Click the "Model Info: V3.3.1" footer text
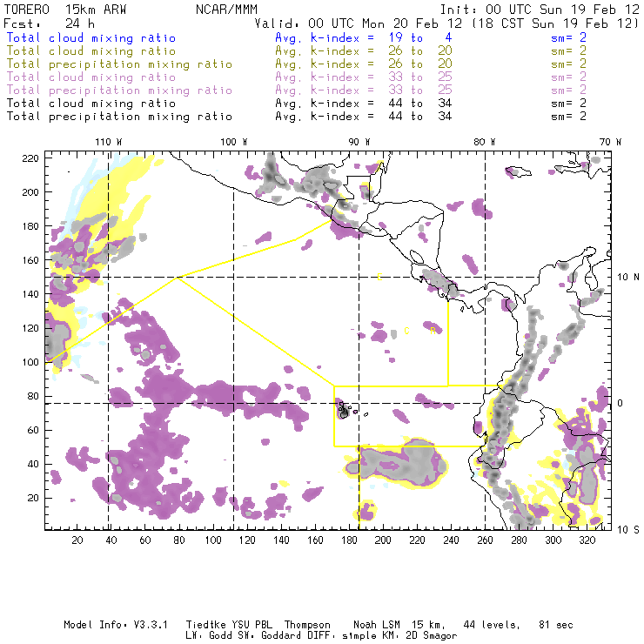644x644 pixels. 116,625
